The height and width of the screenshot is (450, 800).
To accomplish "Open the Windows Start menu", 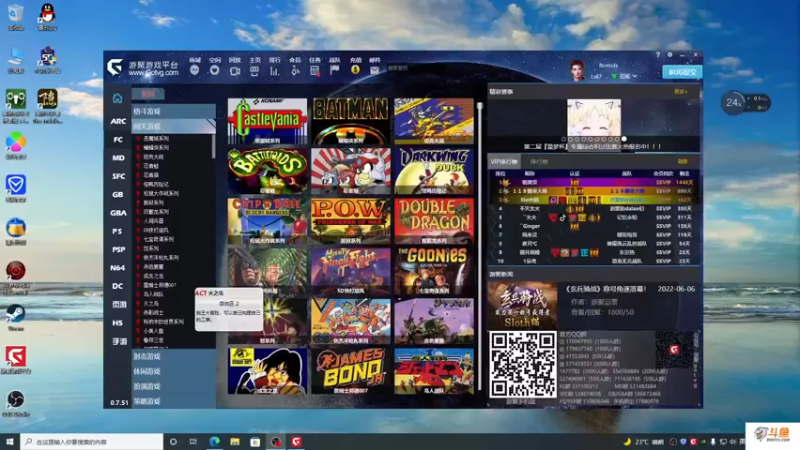I will click(10, 442).
